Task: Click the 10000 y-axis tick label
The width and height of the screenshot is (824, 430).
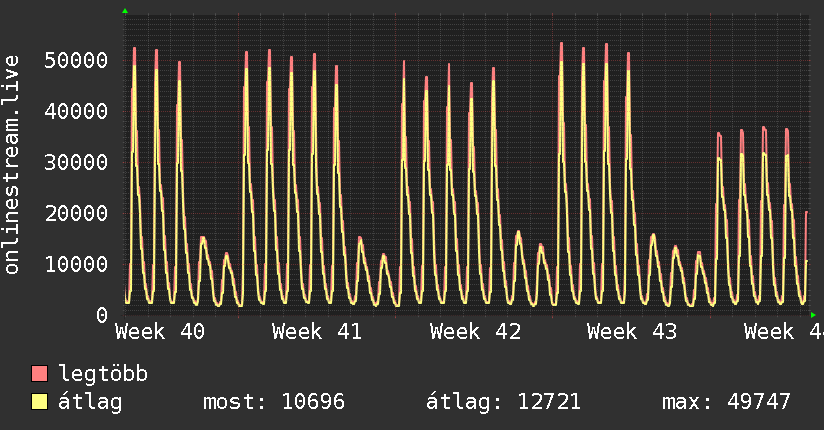Action: (x=76, y=264)
